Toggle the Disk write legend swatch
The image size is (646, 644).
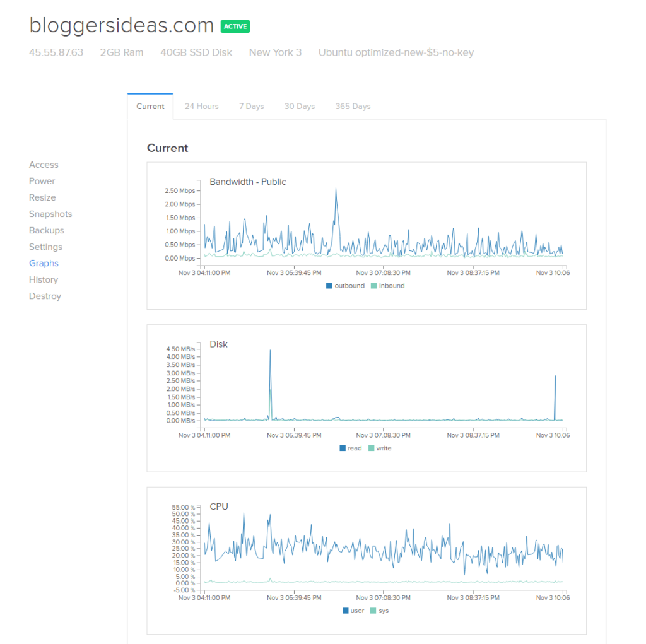(x=371, y=448)
